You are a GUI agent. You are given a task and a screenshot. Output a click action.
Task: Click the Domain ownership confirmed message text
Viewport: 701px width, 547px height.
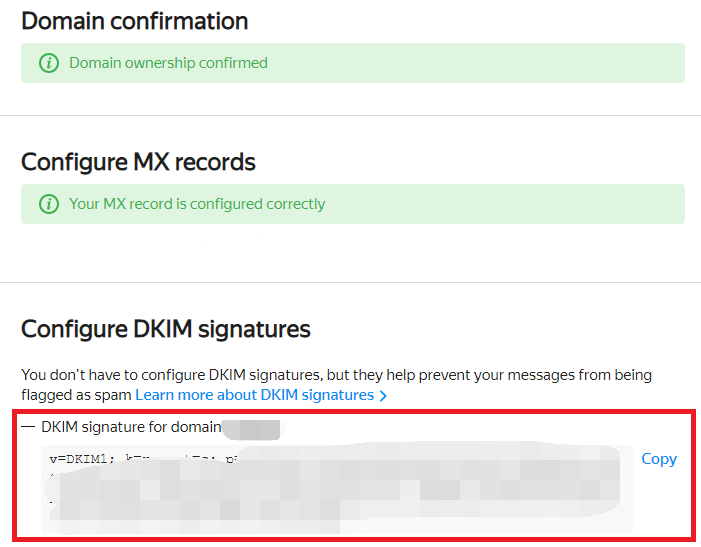coord(168,63)
